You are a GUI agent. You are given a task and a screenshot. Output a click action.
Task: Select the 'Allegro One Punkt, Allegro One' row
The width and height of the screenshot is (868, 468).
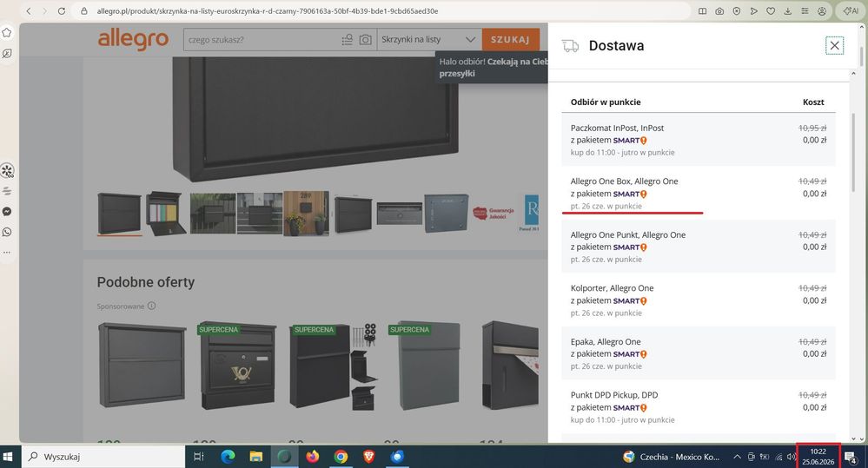[698, 247]
